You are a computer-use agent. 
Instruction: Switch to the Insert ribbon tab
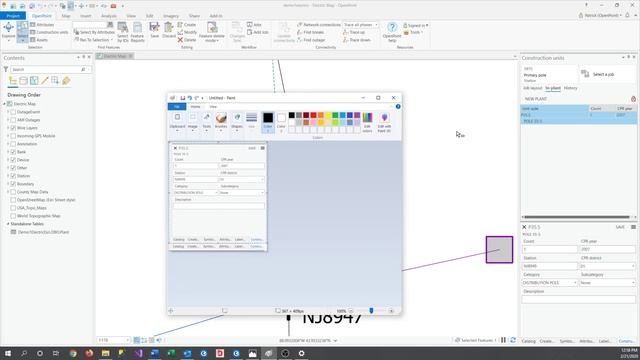[86, 16]
